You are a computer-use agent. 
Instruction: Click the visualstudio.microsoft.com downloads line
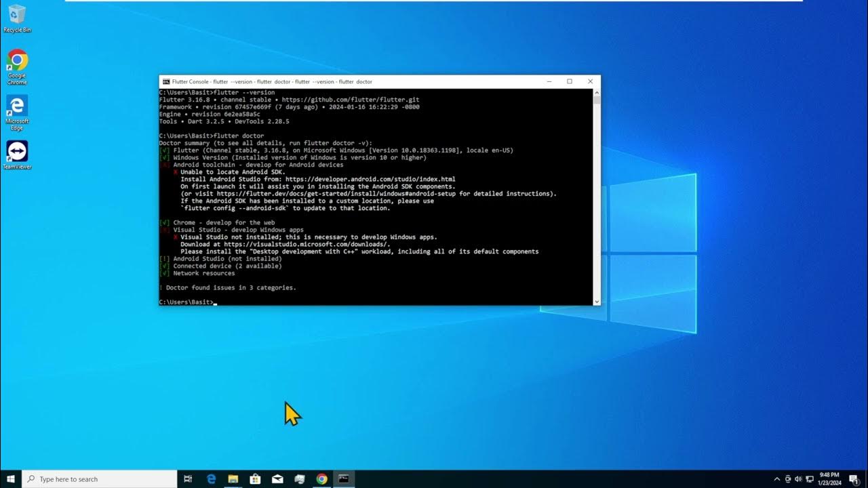pyautogui.click(x=285, y=245)
